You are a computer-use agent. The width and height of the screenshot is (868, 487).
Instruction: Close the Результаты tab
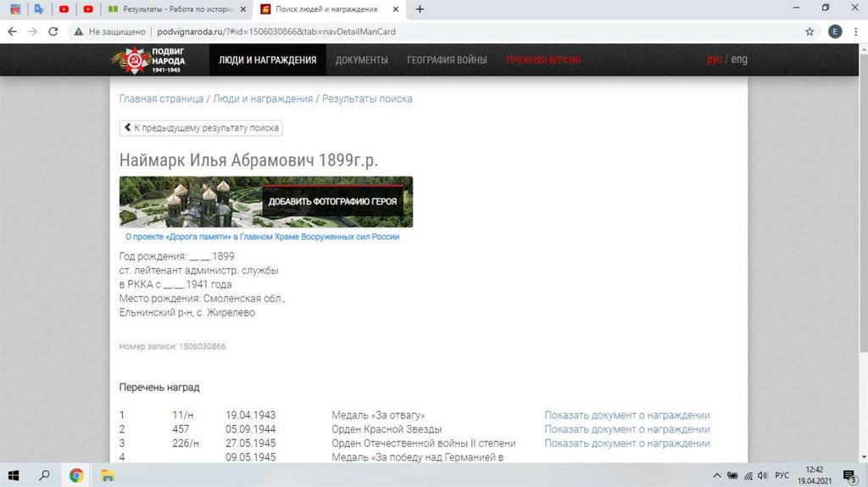[243, 8]
